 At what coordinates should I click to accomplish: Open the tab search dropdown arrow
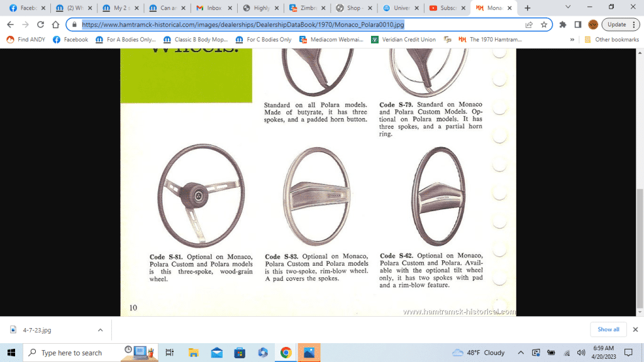(x=569, y=8)
